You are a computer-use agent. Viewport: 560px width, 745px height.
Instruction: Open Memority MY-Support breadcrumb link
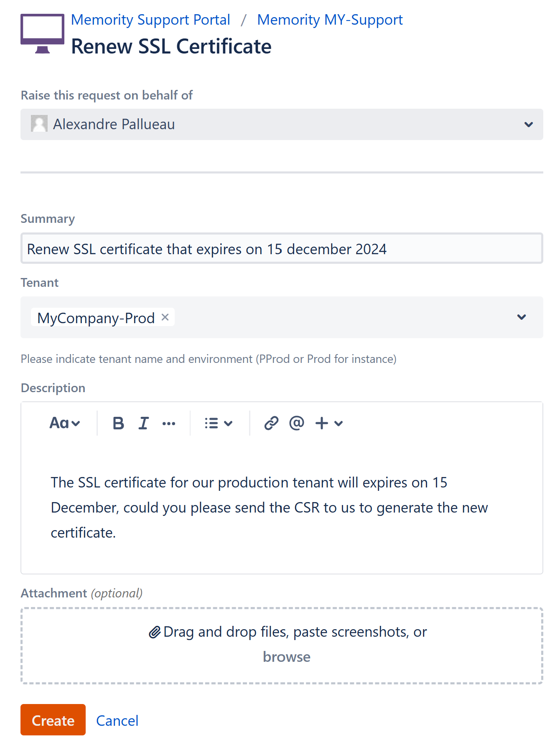[x=330, y=20]
